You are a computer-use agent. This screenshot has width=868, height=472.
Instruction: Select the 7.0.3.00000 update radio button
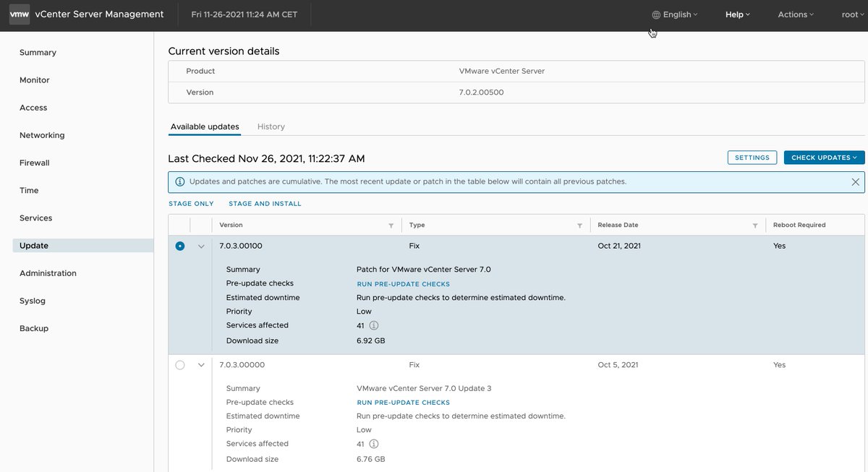pos(180,365)
